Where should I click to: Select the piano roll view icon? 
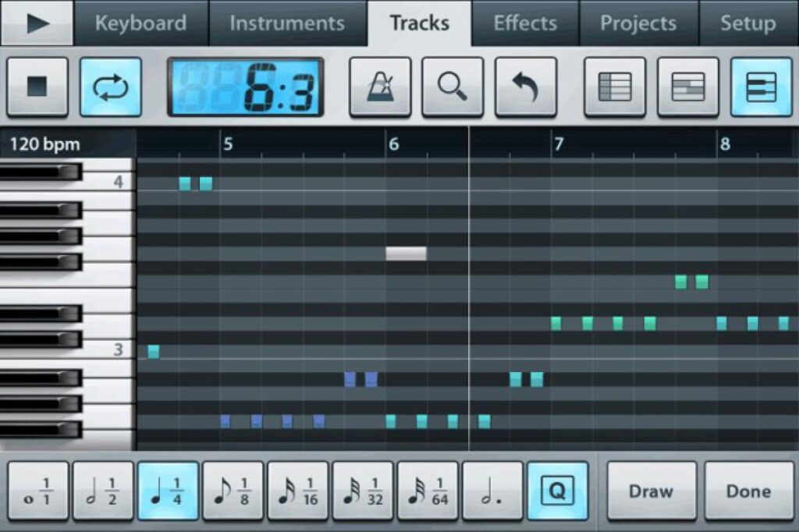click(761, 87)
